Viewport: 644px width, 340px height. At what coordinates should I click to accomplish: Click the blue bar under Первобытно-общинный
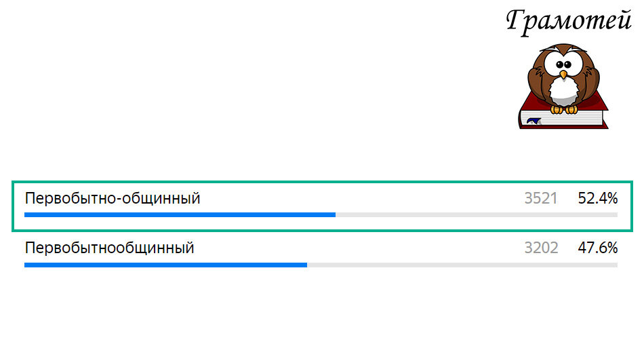[x=180, y=215]
